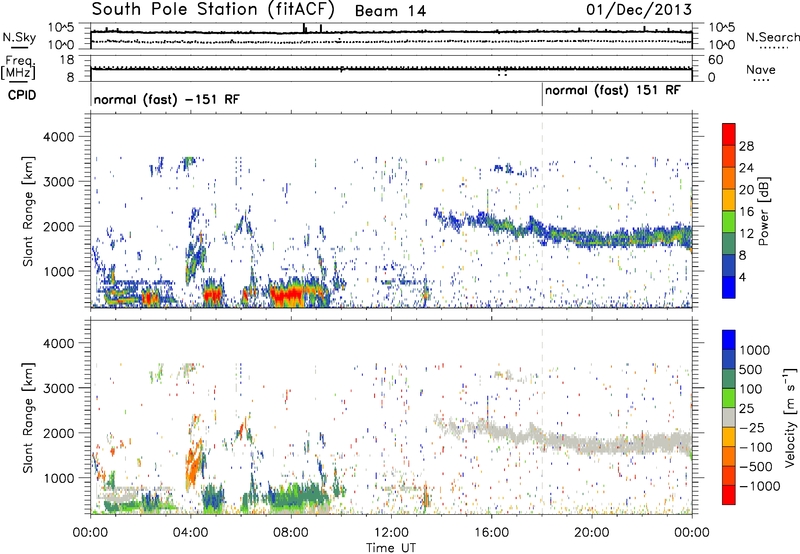Click the 'Beam 14' label

(x=390, y=11)
